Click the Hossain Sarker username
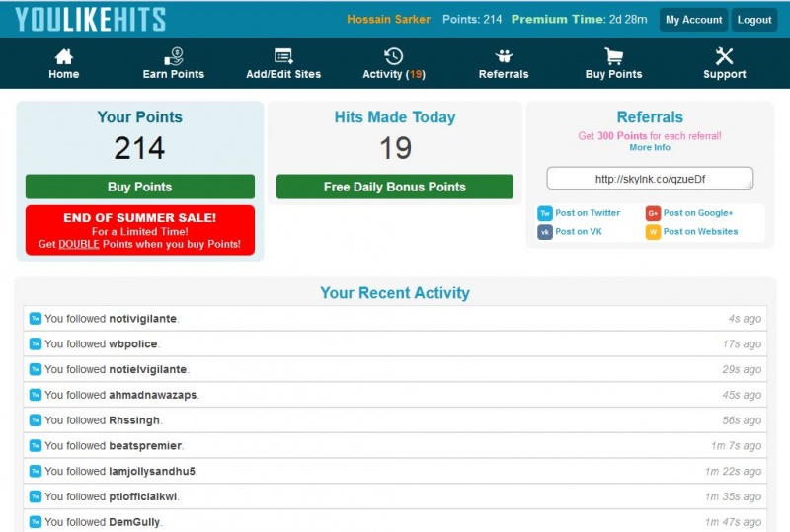Image resolution: width=790 pixels, height=532 pixels. (388, 20)
